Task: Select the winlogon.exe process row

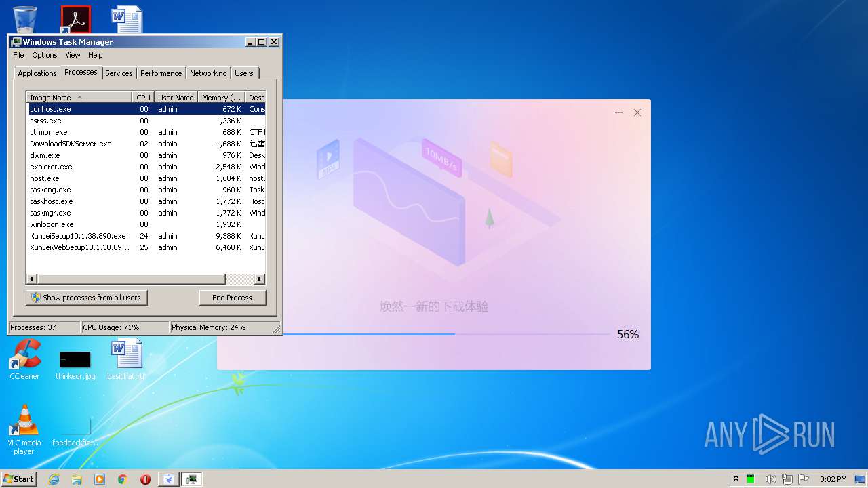Action: [x=146, y=224]
